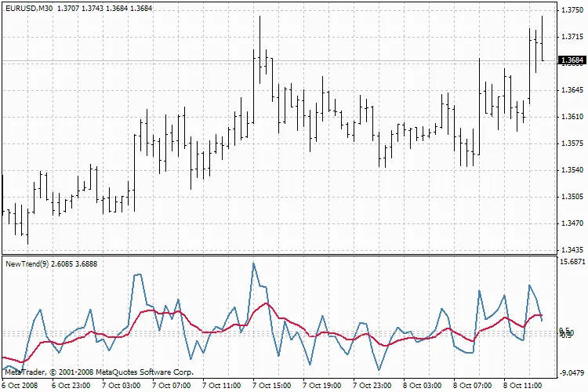Click the 1.3505 price axis label
Screen dimensions: 588x392
tap(571, 197)
